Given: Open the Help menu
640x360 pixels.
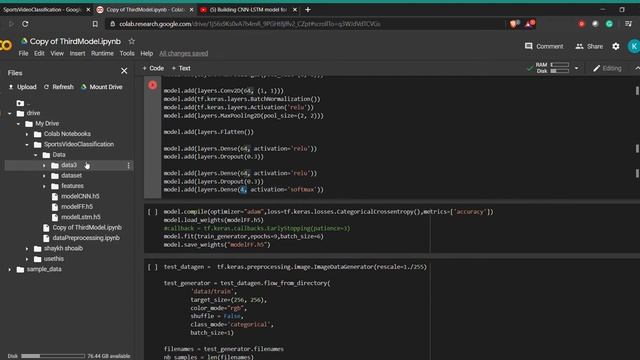Looking at the screenshot, I should 147,53.
